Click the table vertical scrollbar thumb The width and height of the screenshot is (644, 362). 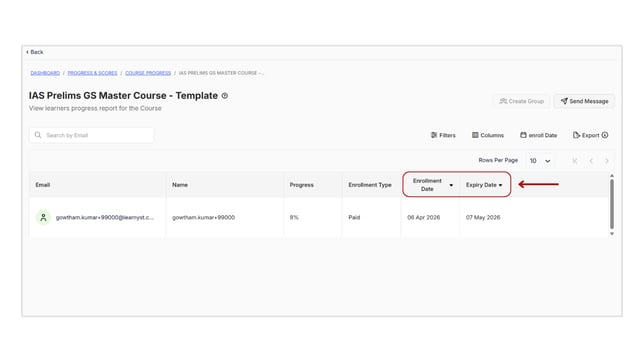612,204
